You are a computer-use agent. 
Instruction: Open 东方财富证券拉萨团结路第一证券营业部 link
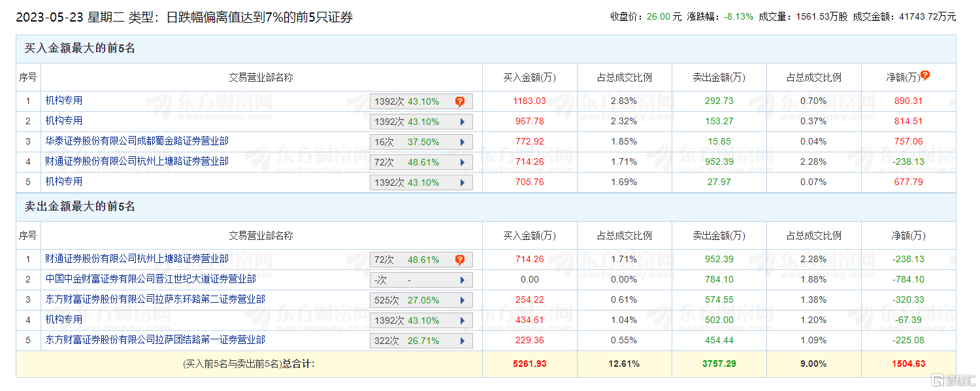tap(155, 340)
